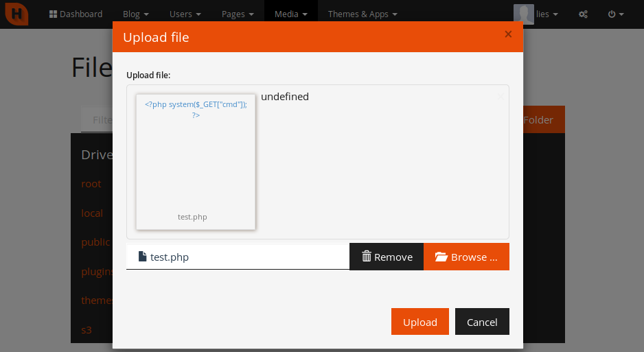Close the Upload file dialog with X
The image size is (644, 352).
[x=508, y=34]
